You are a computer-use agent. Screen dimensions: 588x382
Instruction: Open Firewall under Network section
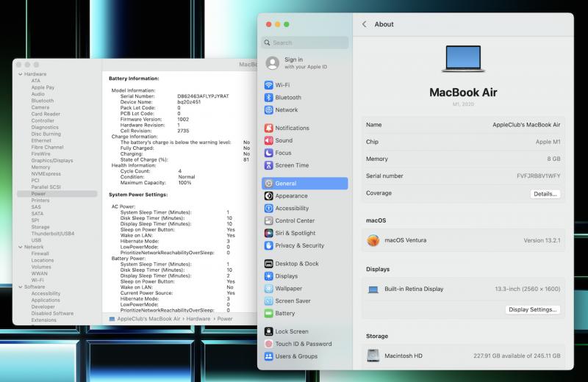click(x=40, y=253)
